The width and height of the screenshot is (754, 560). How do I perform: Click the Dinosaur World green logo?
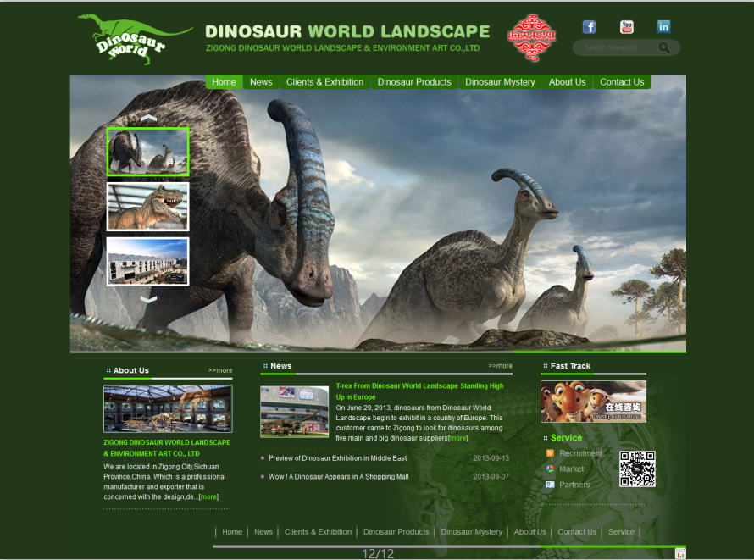point(134,40)
